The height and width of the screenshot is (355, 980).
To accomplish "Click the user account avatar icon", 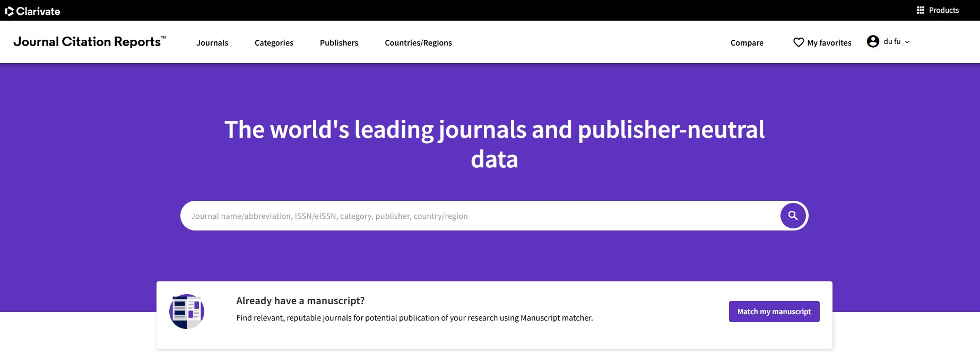I will [x=873, y=41].
